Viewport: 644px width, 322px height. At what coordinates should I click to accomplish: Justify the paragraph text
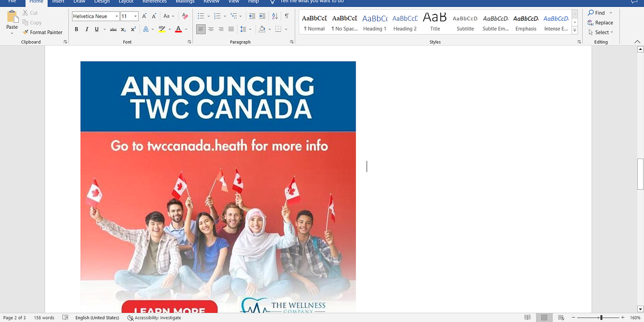(x=231, y=29)
